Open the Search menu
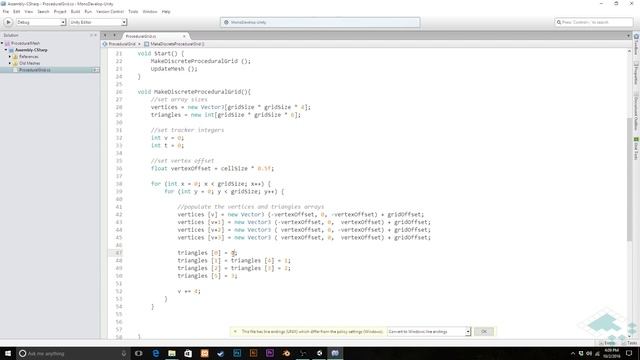The width and height of the screenshot is (640, 360). 43,11
